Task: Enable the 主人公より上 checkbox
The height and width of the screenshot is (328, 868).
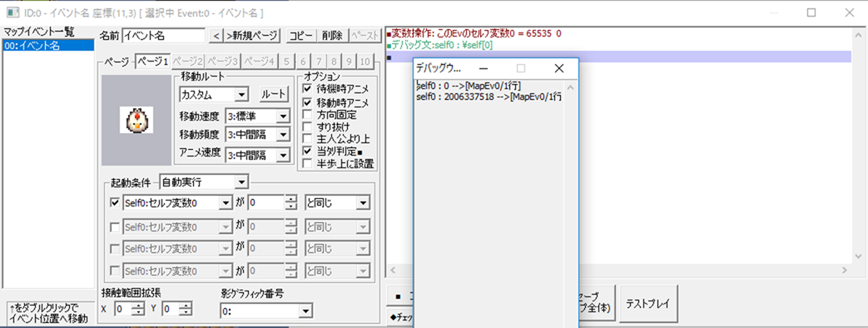Action: (x=307, y=138)
